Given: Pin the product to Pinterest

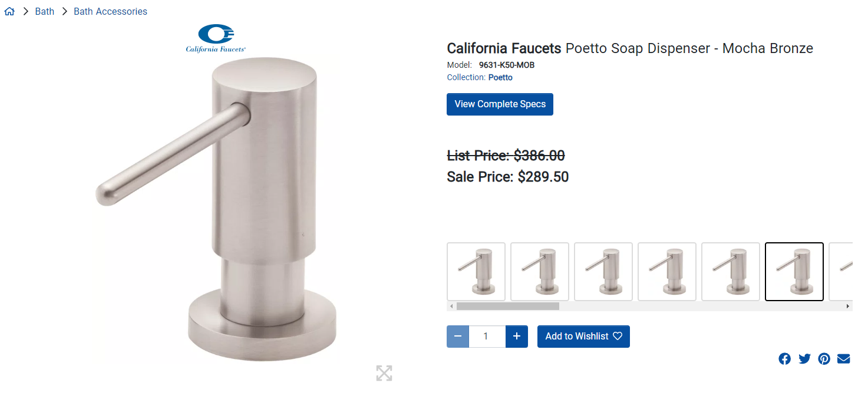Looking at the screenshot, I should tap(824, 358).
